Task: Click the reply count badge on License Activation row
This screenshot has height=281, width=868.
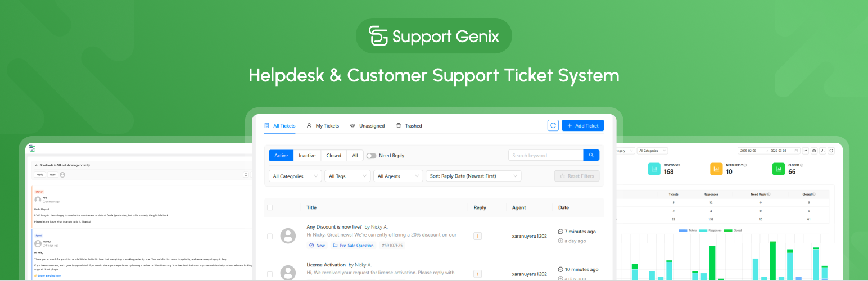Action: coord(478,274)
